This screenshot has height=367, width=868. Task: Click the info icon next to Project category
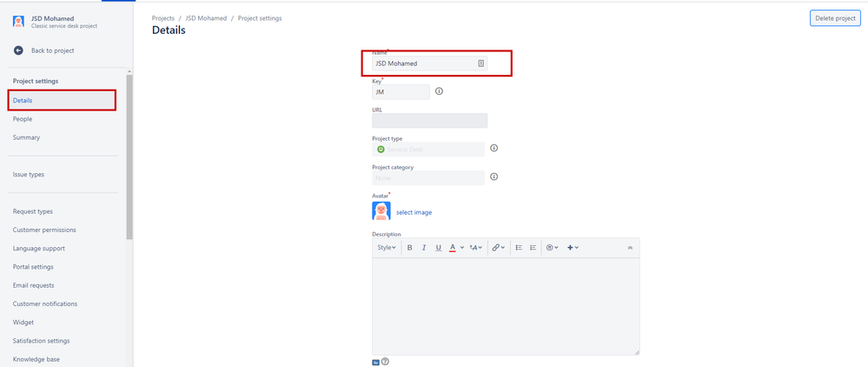494,177
